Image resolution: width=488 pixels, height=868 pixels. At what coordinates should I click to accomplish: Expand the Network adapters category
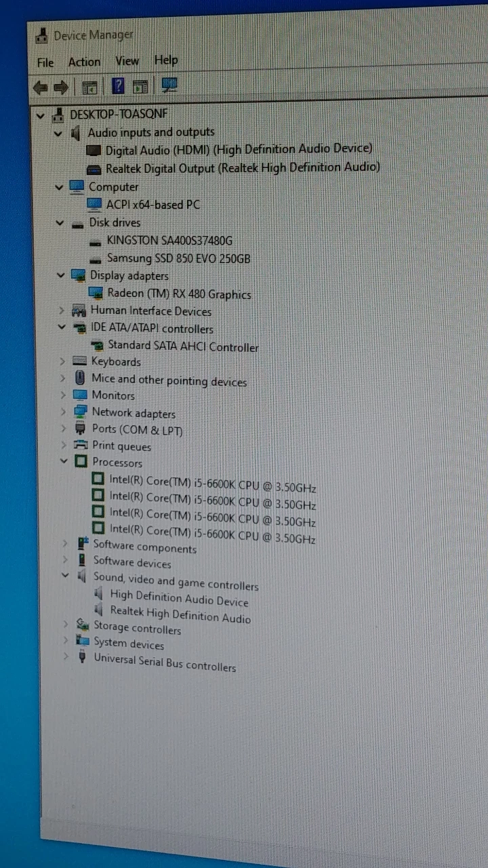click(63, 412)
